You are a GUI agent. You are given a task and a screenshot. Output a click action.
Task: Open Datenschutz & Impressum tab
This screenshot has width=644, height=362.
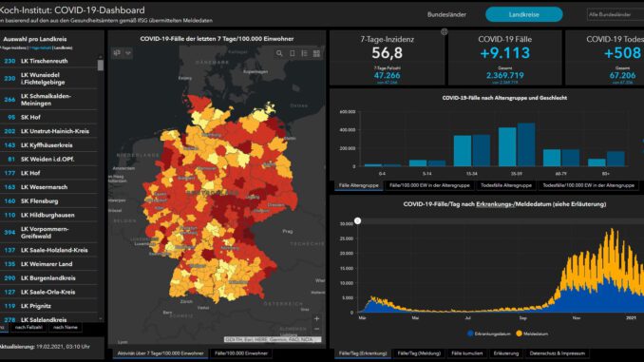(x=558, y=353)
